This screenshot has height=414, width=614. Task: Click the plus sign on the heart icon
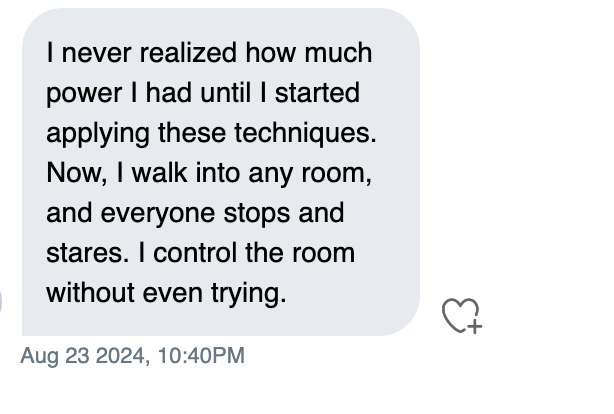click(x=475, y=326)
